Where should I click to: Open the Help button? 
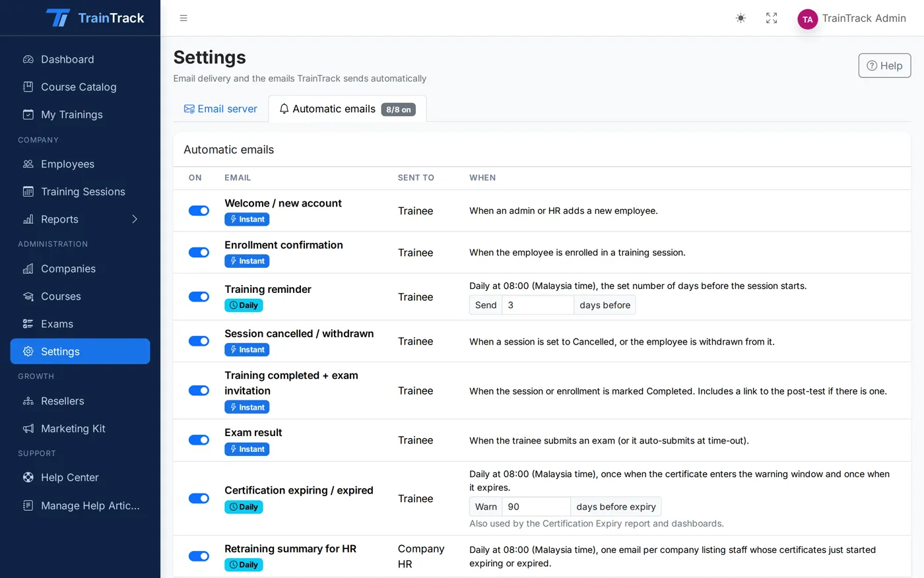884,65
